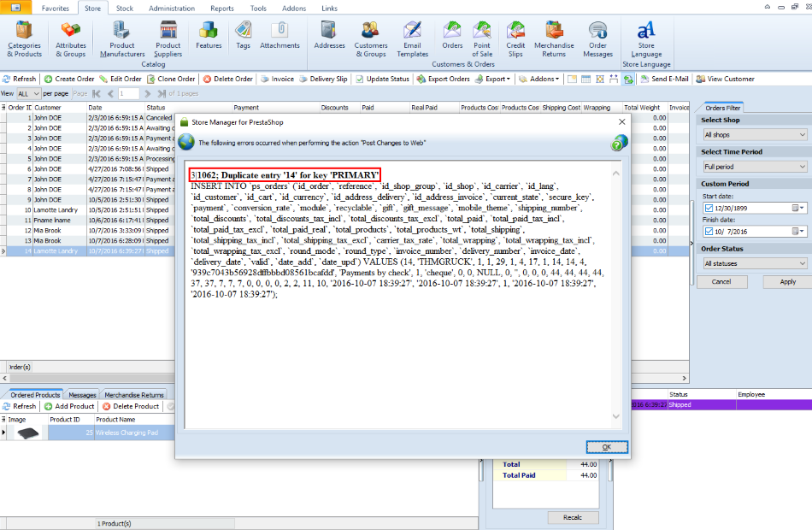Switch to the Administration ribbon tab
Screen dimensions: 812x530
click(x=172, y=9)
